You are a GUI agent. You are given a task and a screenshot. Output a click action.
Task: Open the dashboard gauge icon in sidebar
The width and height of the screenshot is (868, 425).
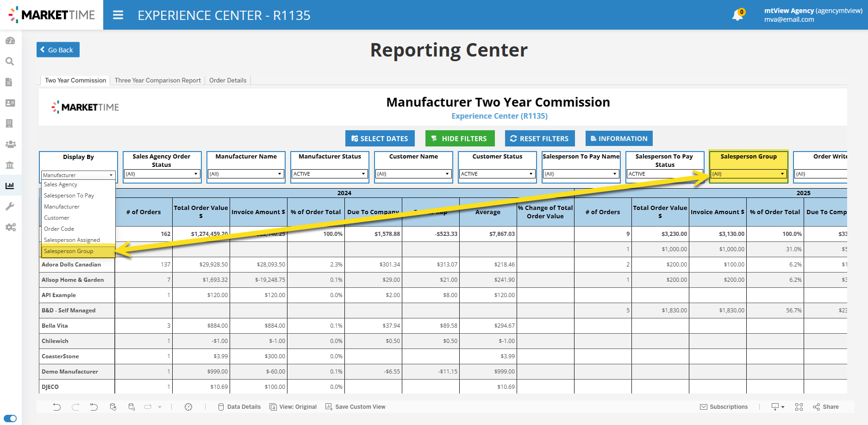tap(10, 41)
